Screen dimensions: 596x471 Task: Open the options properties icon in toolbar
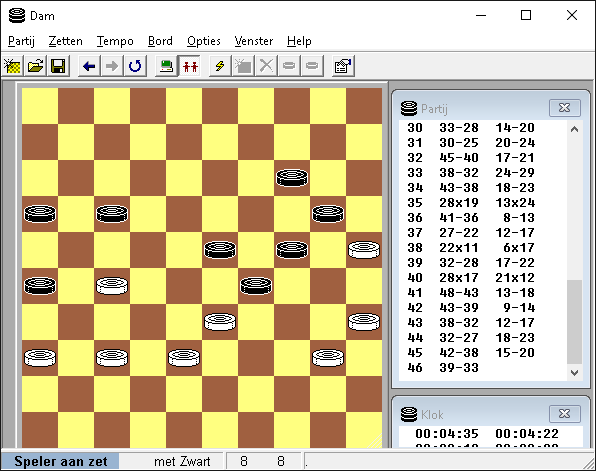[343, 66]
